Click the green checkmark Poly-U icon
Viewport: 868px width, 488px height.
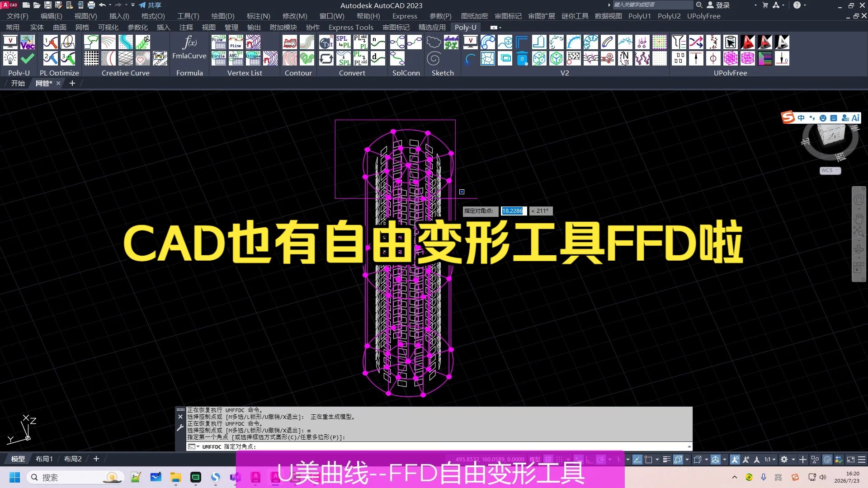28,58
